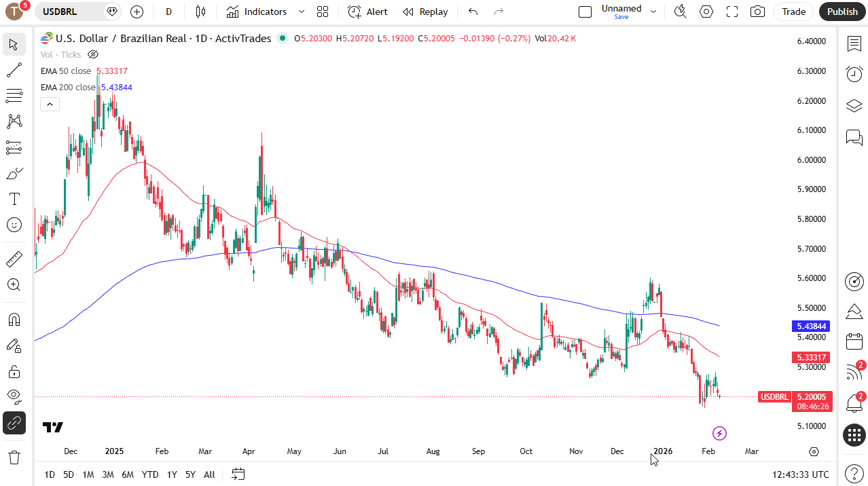Toggle lock all drawings
The image size is (868, 486).
click(14, 371)
